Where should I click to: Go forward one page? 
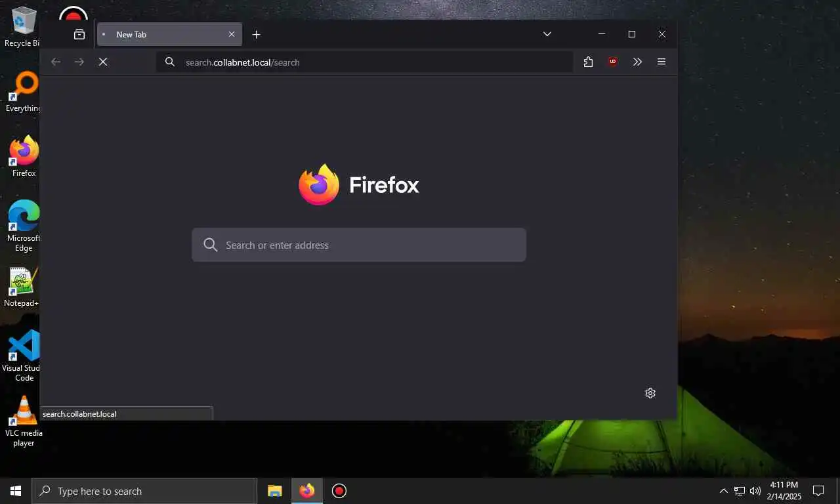[x=79, y=62]
